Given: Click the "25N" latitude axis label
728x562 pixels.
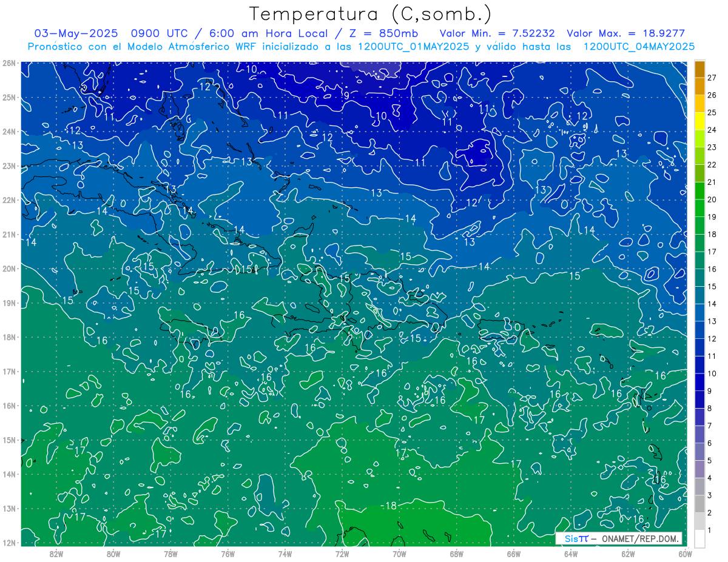Looking at the screenshot, I should pyautogui.click(x=8, y=97).
